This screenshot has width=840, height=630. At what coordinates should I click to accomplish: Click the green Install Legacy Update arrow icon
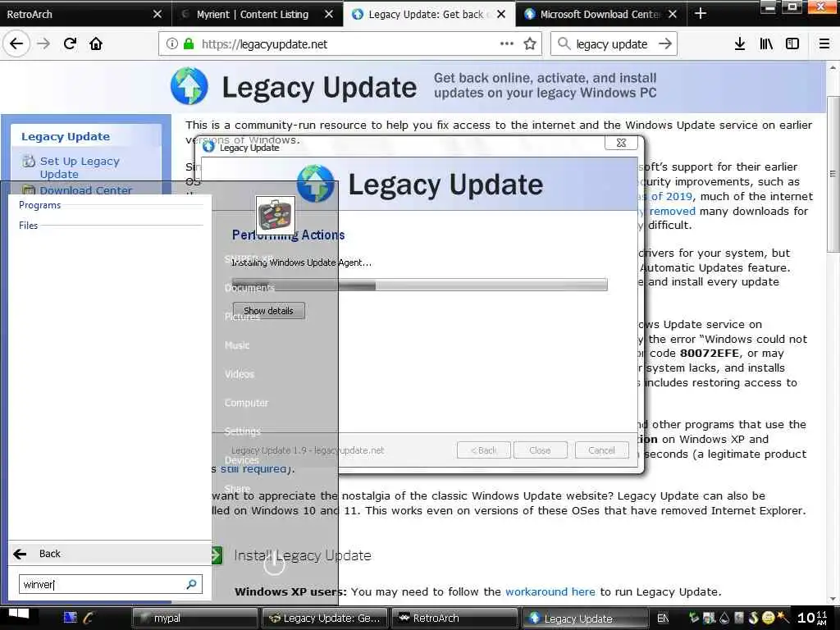tap(217, 555)
